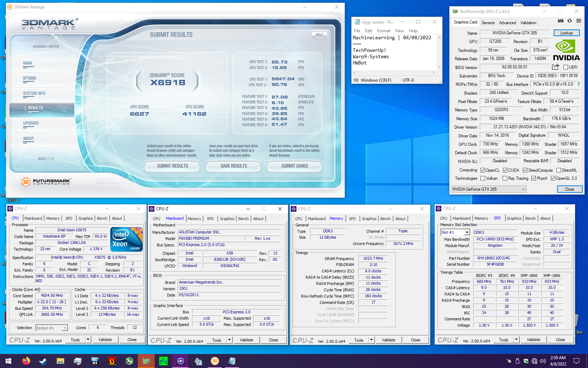Click Close button in GPU-Z window
Viewport: 588px width, 368px height.
(x=569, y=189)
